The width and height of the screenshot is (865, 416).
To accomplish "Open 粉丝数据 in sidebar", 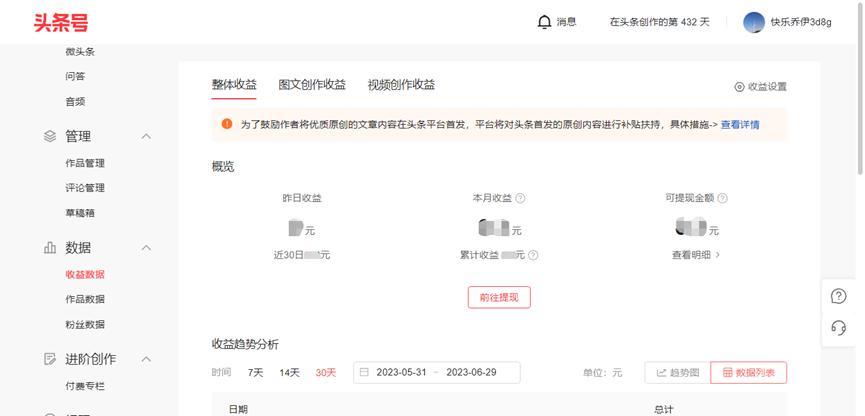I will pyautogui.click(x=85, y=324).
